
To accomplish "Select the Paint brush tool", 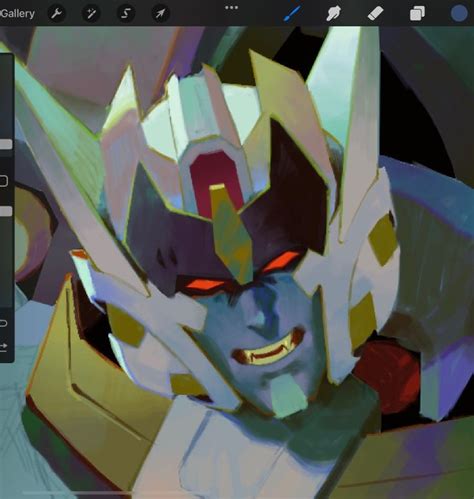I will [293, 14].
